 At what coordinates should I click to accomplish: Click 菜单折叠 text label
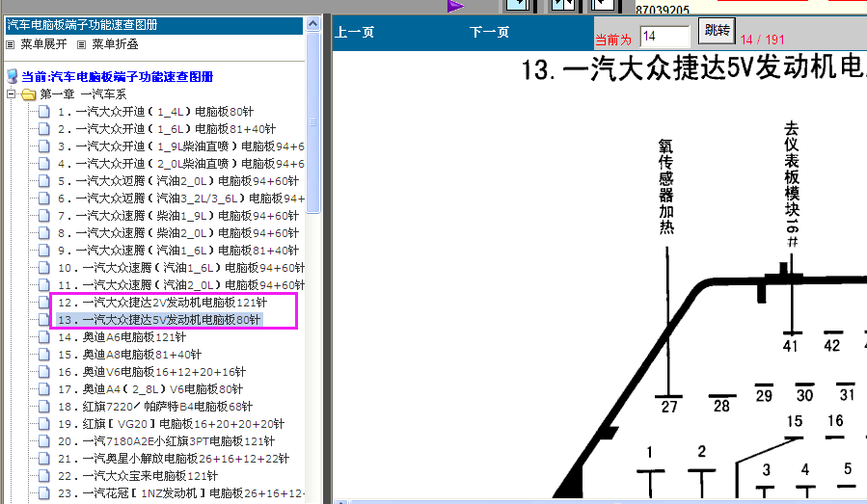tap(115, 44)
